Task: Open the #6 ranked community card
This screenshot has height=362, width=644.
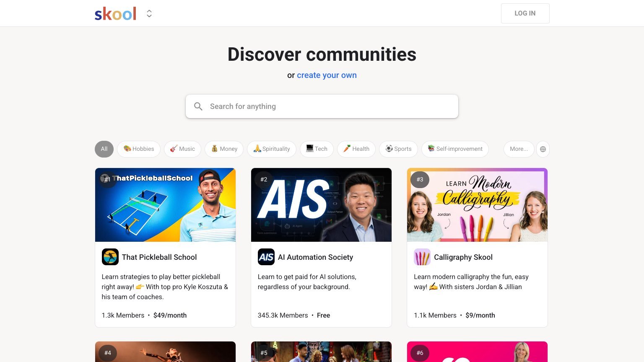Action: [477, 352]
